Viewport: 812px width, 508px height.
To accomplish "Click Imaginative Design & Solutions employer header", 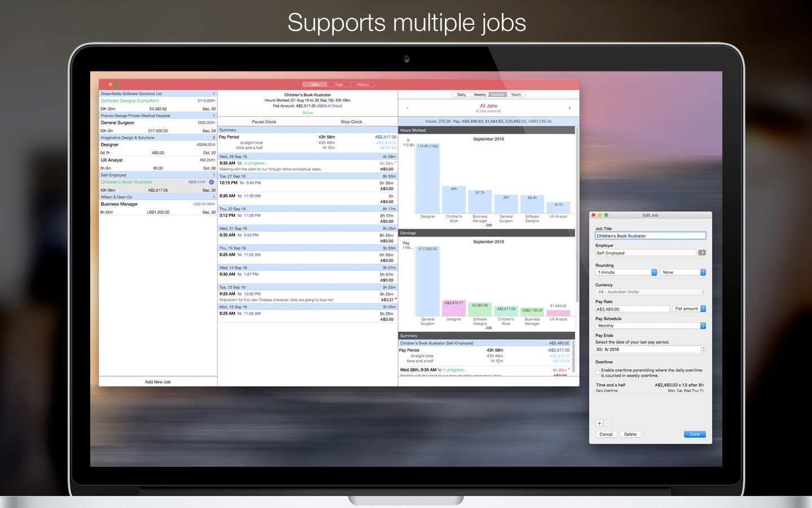I will 158,138.
